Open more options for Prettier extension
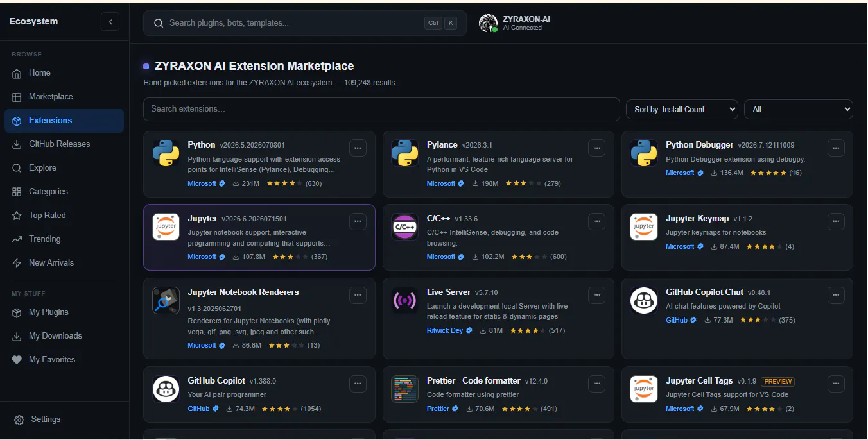Screen dimensions: 868x440 click(x=596, y=384)
